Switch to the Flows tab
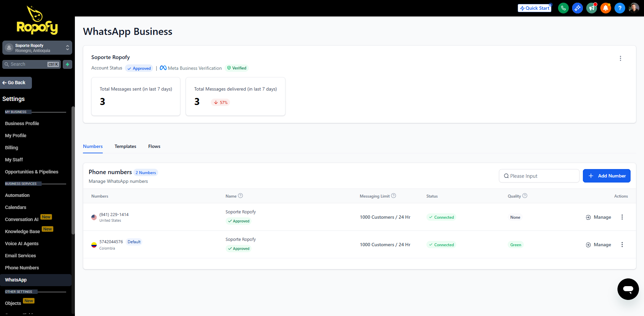The width and height of the screenshot is (644, 316). (x=154, y=147)
